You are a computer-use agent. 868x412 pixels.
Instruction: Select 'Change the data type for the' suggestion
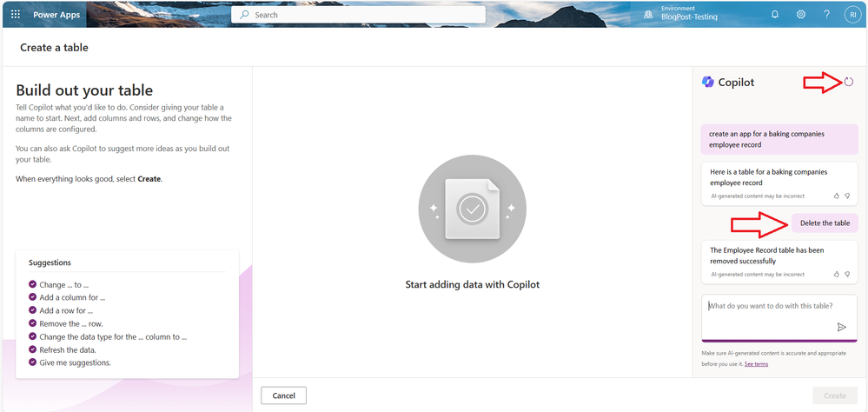[x=113, y=336]
